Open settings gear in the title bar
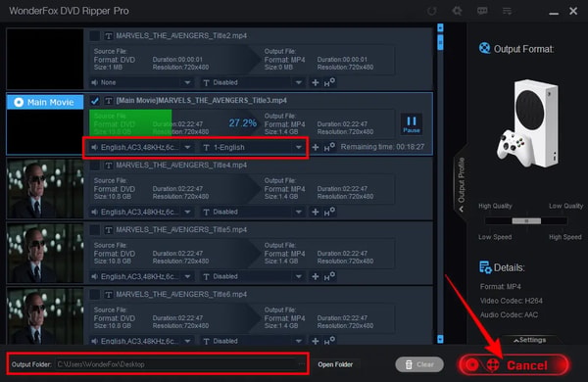Image resolution: width=588 pixels, height=382 pixels. (457, 11)
